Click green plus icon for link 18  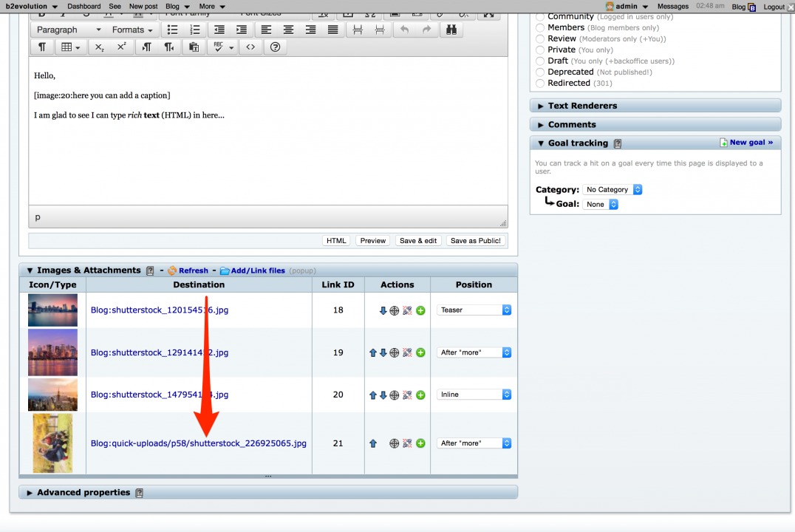pyautogui.click(x=421, y=310)
